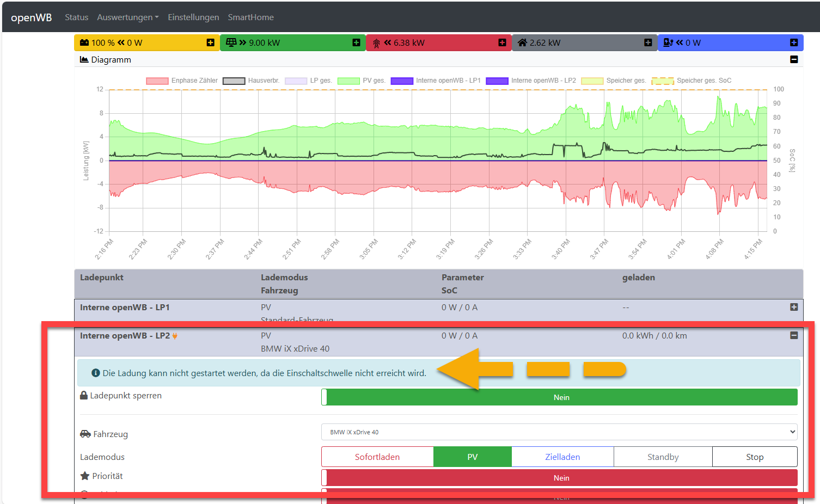The height and width of the screenshot is (504, 820).
Task: Toggle Ladepunkt sperren switch
Action: (x=559, y=397)
